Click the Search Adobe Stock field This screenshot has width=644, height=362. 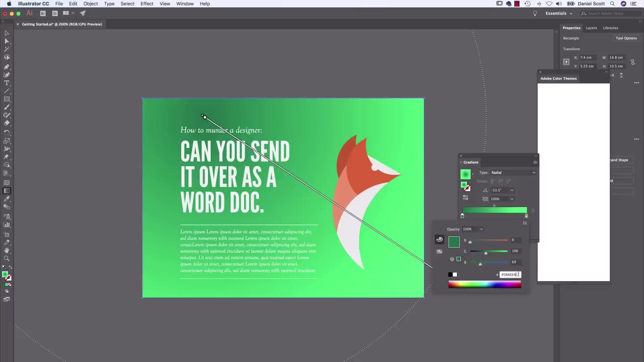tap(610, 13)
